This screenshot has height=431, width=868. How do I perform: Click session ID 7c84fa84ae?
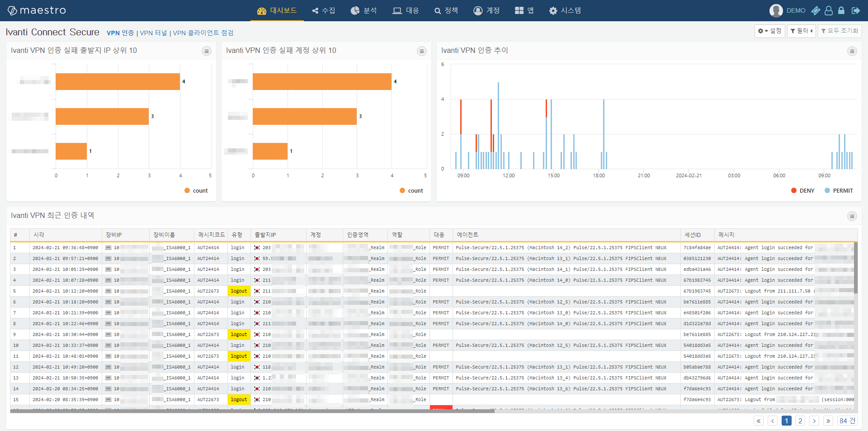pyautogui.click(x=697, y=248)
